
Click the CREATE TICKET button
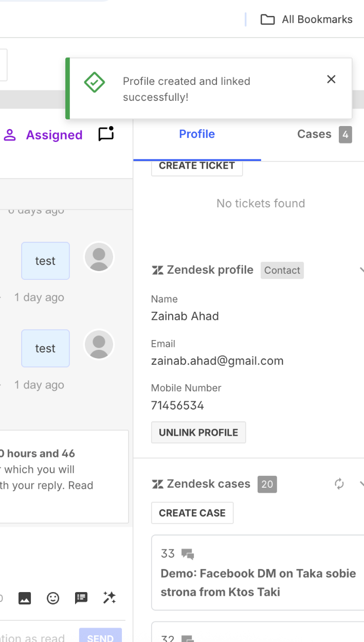coord(197,166)
